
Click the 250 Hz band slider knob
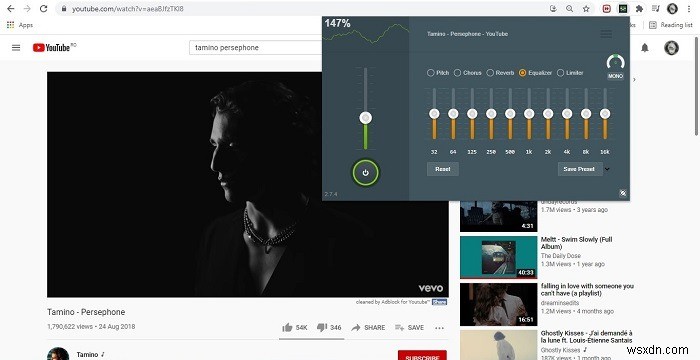point(491,114)
